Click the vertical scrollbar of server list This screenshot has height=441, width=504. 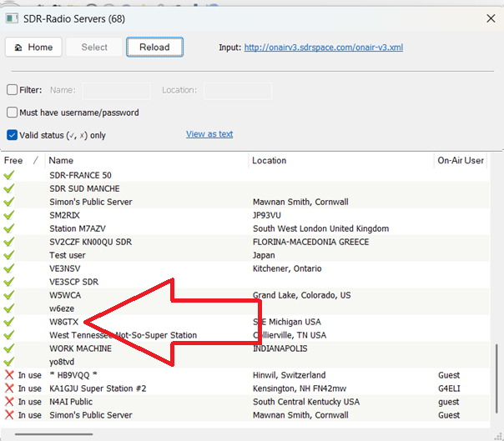(497, 379)
